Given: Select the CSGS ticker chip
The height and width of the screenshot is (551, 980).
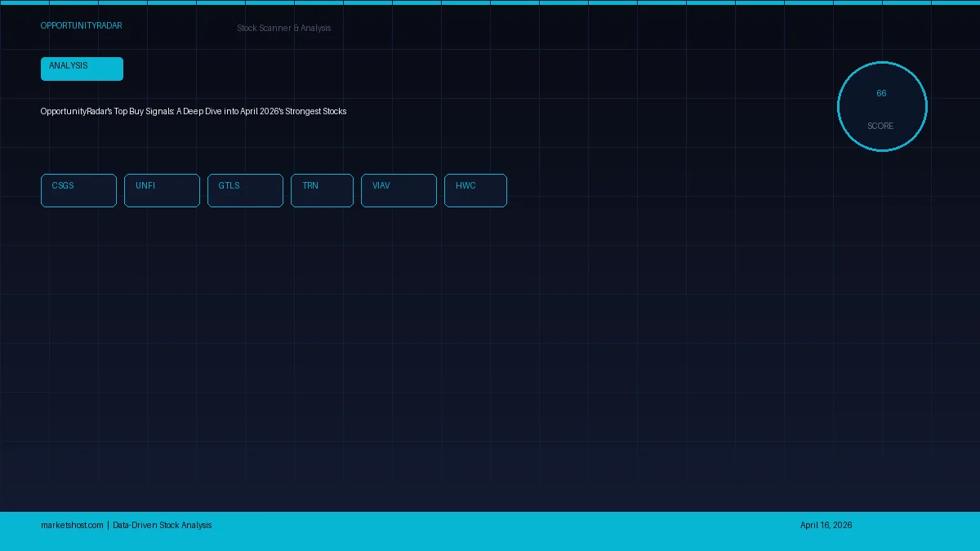Looking at the screenshot, I should pyautogui.click(x=78, y=190).
